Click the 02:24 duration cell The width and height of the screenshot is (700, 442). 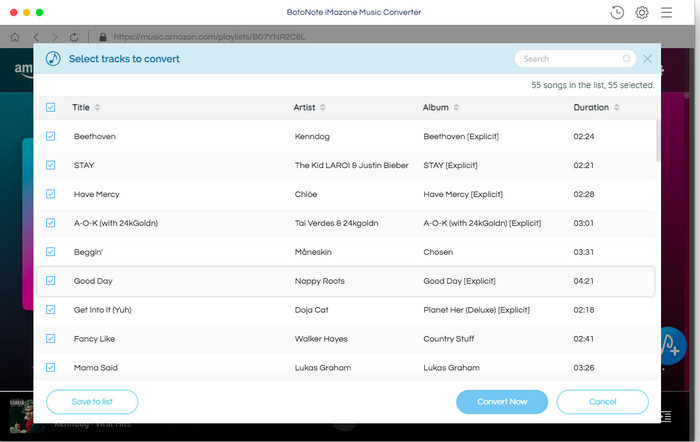pos(583,136)
